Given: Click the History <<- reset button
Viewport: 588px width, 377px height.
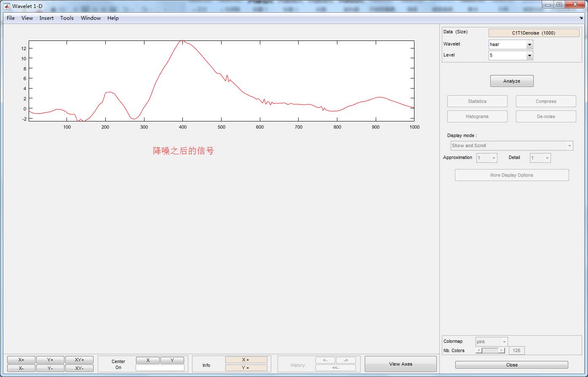Looking at the screenshot, I should pyautogui.click(x=336, y=368).
